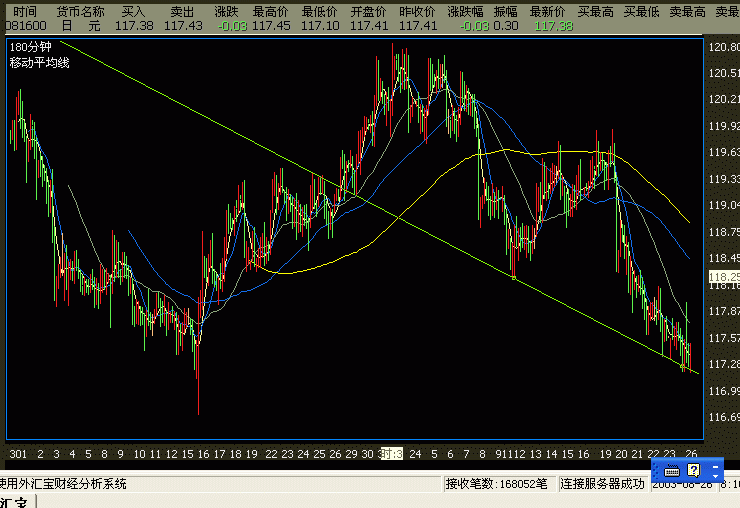Click the 移动平均线 indicator label
The width and height of the screenshot is (740, 508).
point(40,62)
